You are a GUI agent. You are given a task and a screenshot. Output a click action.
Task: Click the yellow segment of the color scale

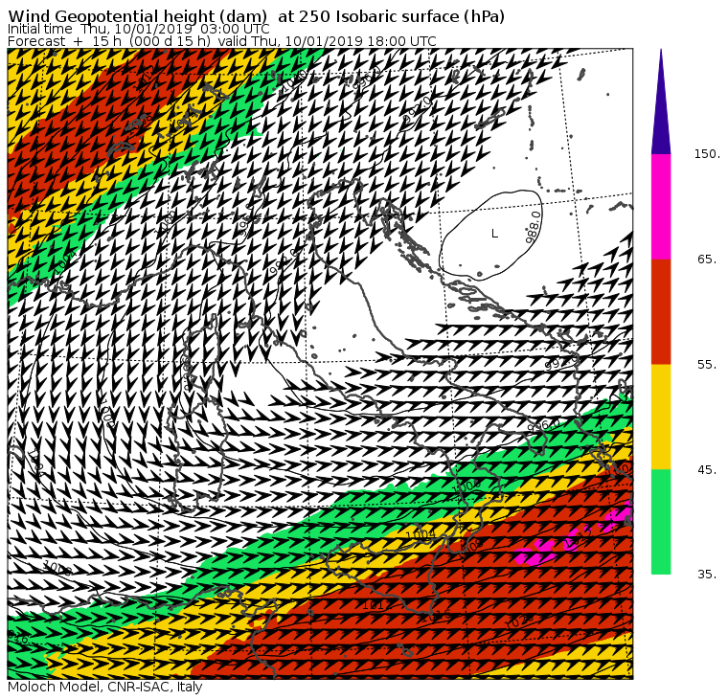click(661, 417)
